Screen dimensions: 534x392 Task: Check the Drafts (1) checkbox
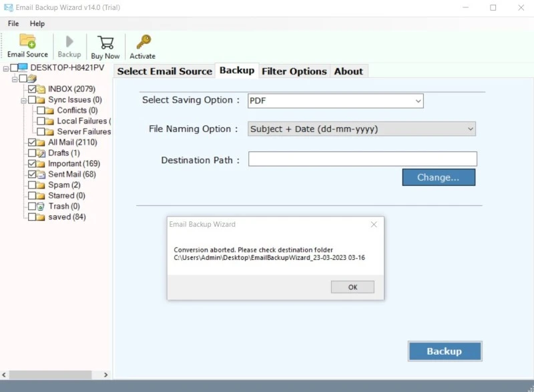[x=32, y=153]
